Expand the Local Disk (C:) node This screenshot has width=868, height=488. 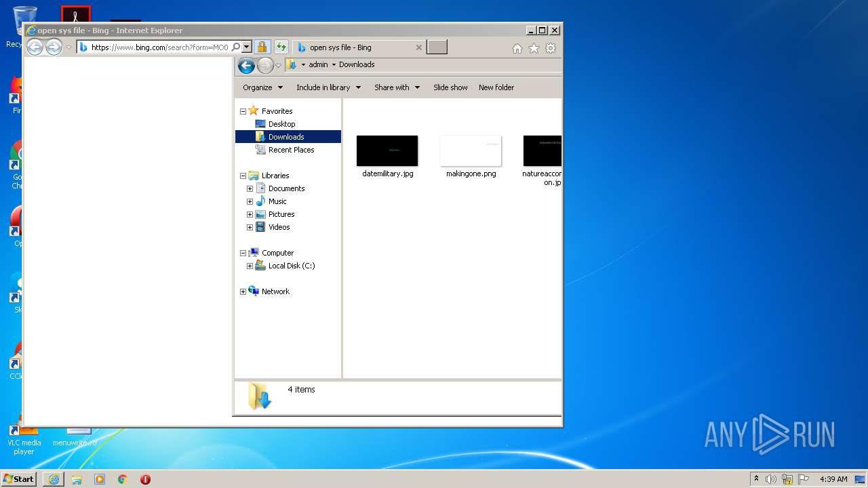pyautogui.click(x=250, y=266)
